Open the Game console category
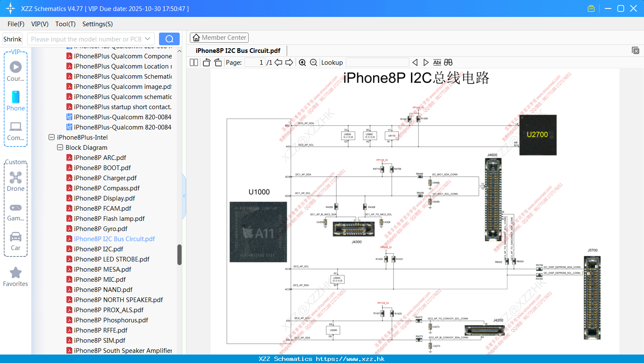The height and width of the screenshot is (363, 644). 16,207
